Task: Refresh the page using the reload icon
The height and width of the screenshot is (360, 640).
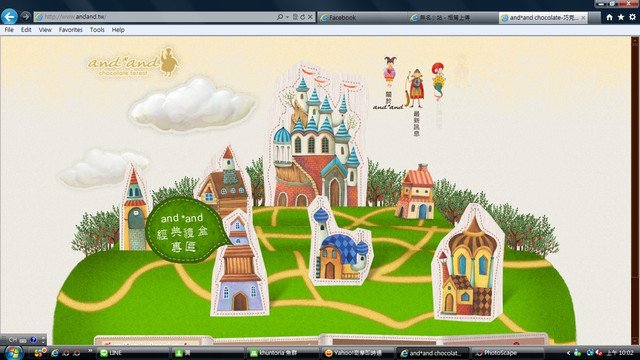Action: (302, 17)
